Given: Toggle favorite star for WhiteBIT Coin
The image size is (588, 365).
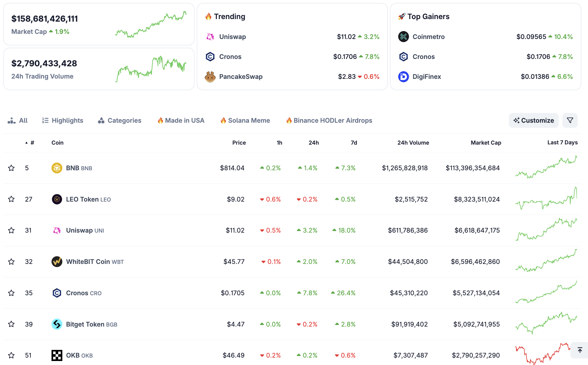Looking at the screenshot, I should (11, 262).
